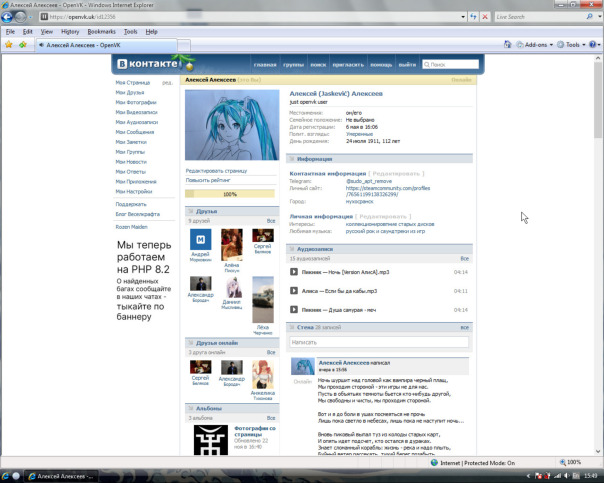Open the History menu
Image resolution: width=604 pixels, height=483 pixels.
[x=70, y=32]
